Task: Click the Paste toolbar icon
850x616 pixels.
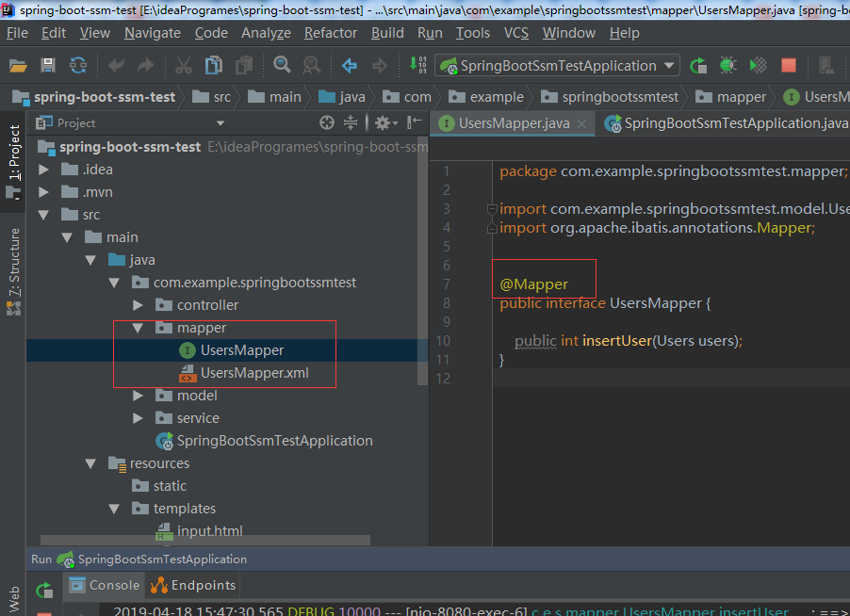Action: [244, 66]
